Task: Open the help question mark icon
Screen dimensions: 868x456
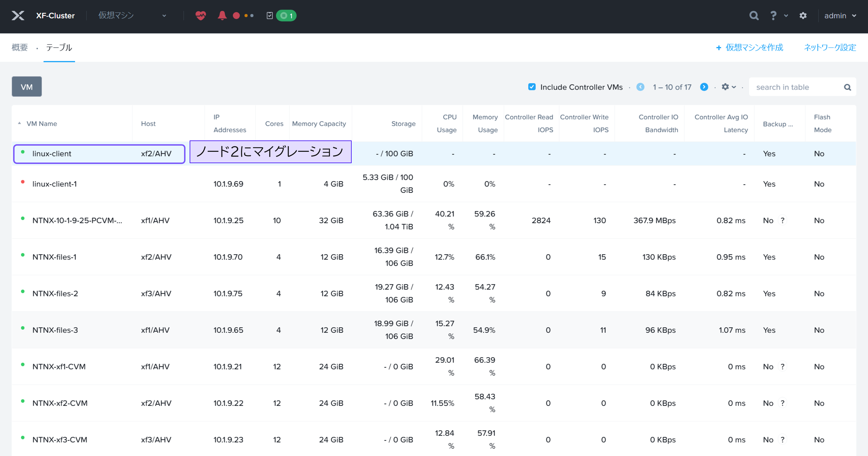Action: [773, 16]
